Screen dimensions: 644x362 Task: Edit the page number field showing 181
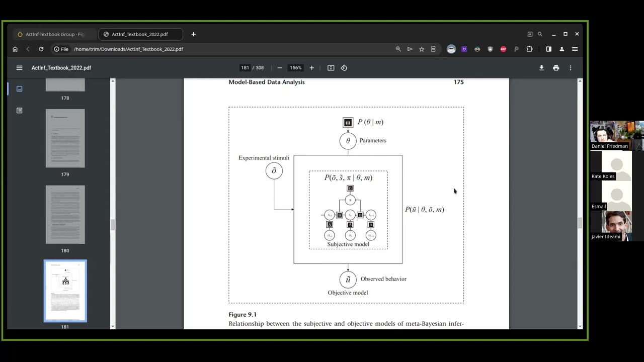click(x=245, y=68)
